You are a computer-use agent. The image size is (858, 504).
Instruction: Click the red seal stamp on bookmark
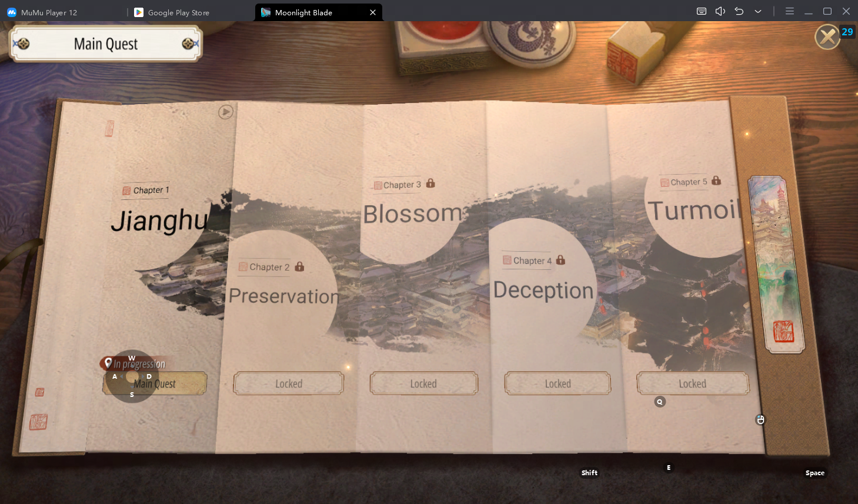(x=783, y=332)
